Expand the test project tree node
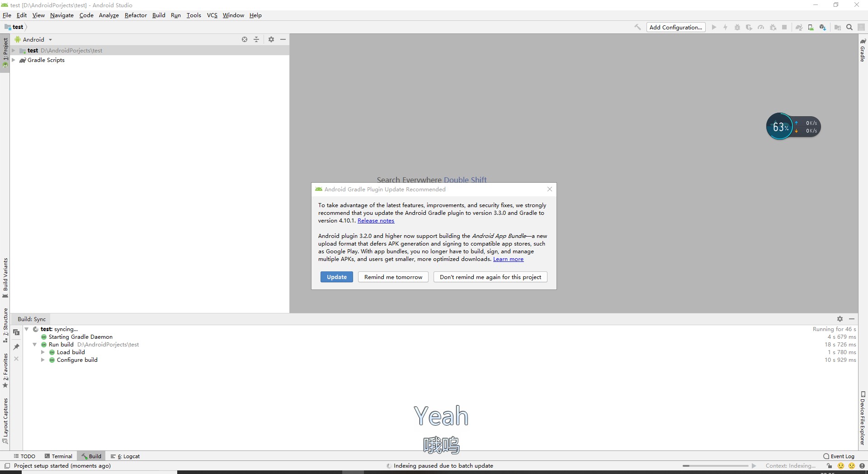The image size is (868, 474). click(14, 50)
